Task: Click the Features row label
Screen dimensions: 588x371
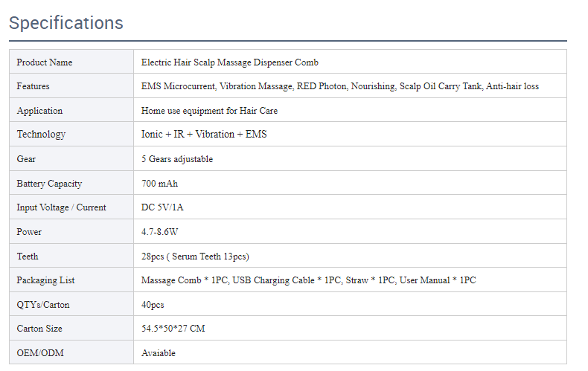Action: (x=33, y=86)
